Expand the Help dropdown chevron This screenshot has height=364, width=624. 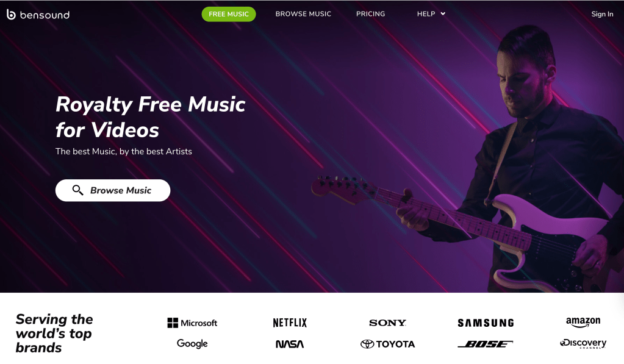point(443,14)
